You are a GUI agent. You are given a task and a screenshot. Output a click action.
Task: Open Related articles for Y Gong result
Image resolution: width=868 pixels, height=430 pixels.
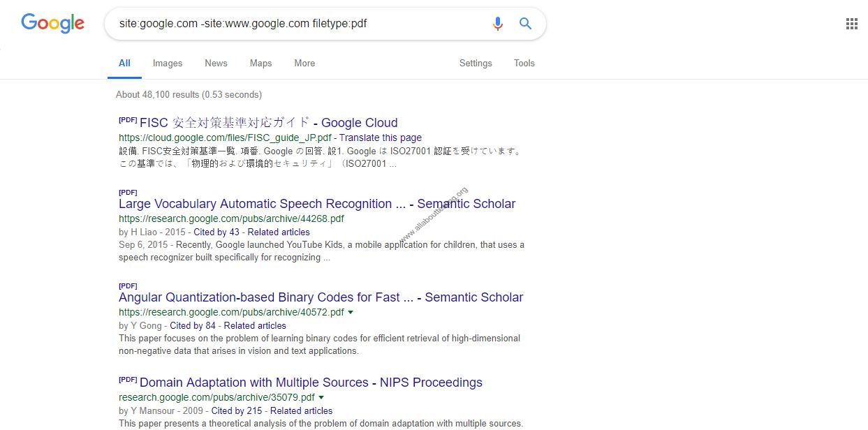255,325
